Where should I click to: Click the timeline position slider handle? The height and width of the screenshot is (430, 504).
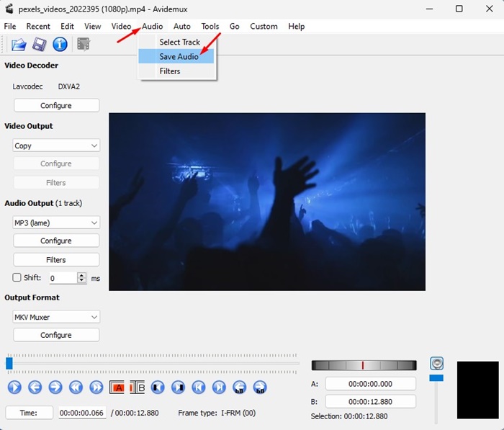[9, 364]
